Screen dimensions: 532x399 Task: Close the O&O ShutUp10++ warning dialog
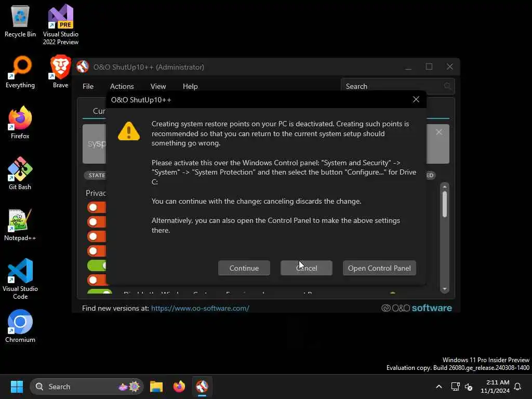(416, 99)
